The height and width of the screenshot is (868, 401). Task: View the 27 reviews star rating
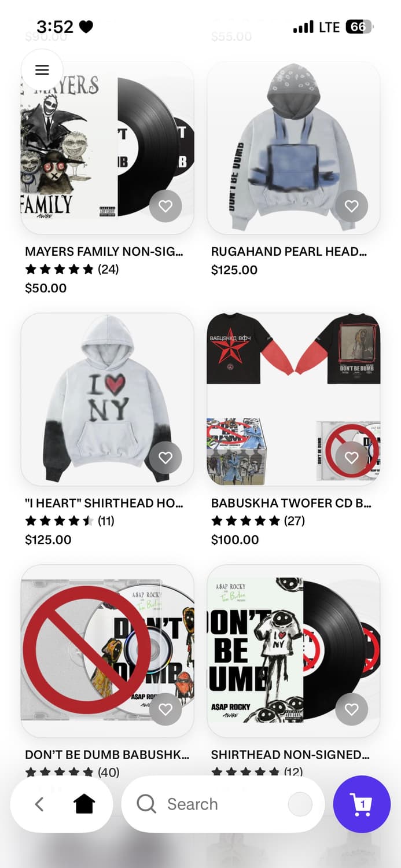258,521
